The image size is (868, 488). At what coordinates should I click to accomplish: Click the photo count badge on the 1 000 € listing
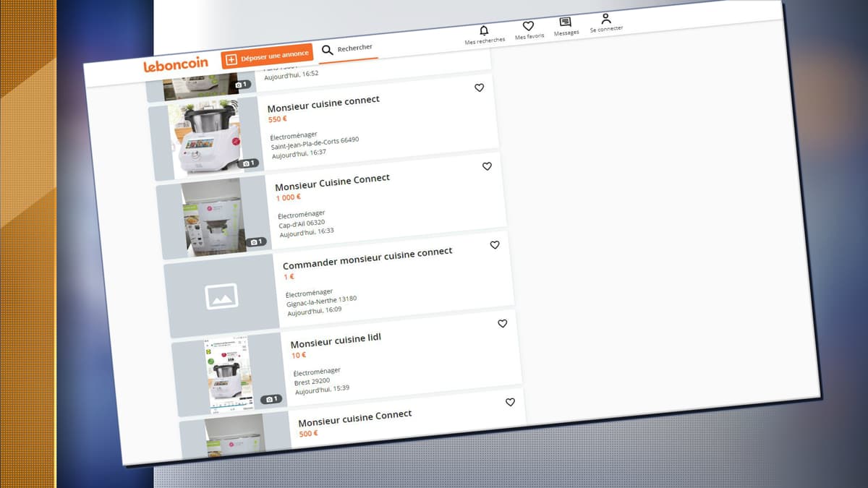(256, 241)
